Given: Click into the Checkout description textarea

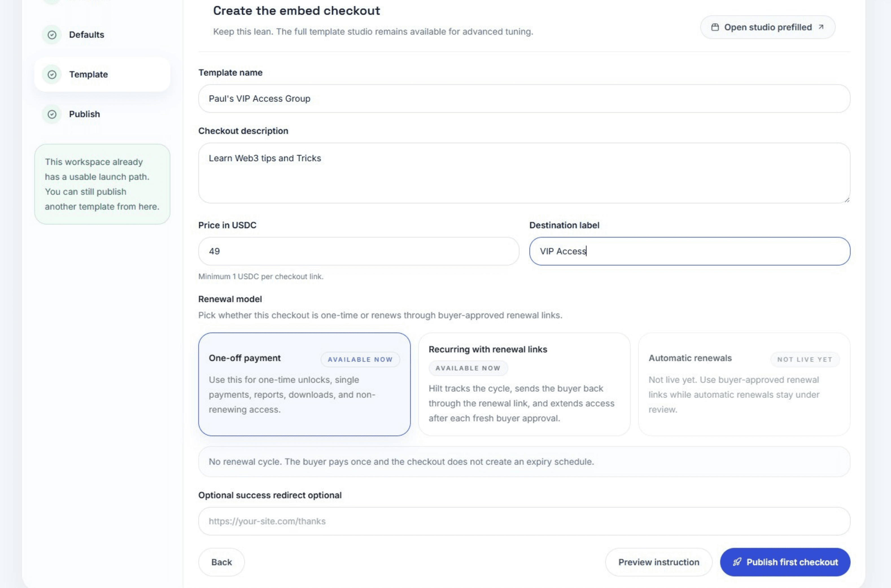Looking at the screenshot, I should click(524, 173).
